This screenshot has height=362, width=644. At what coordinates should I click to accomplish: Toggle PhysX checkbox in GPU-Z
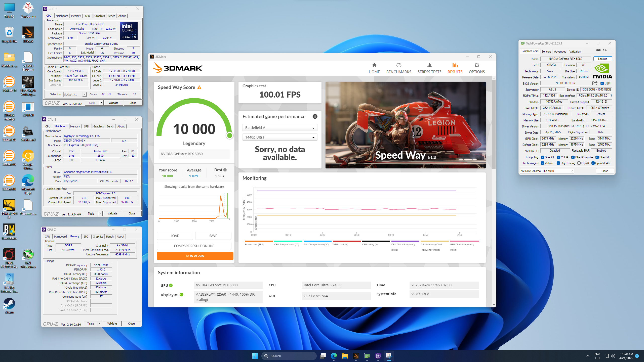pyautogui.click(x=579, y=163)
